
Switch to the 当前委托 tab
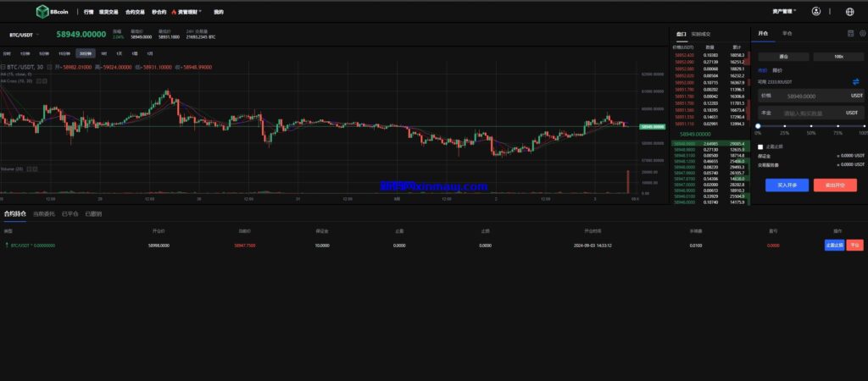click(44, 214)
